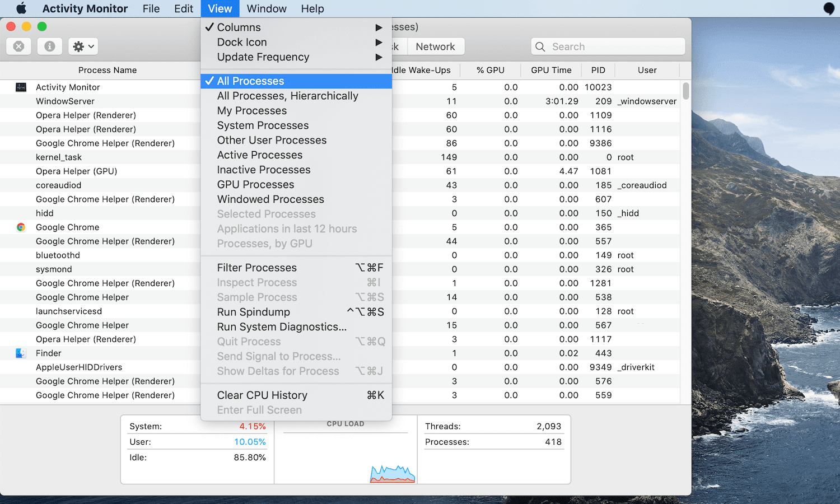Open the Apple menu

21,8
